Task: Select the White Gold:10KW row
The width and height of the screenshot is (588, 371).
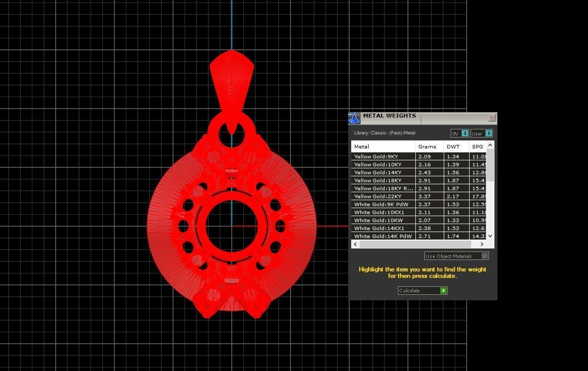Action: tap(418, 221)
